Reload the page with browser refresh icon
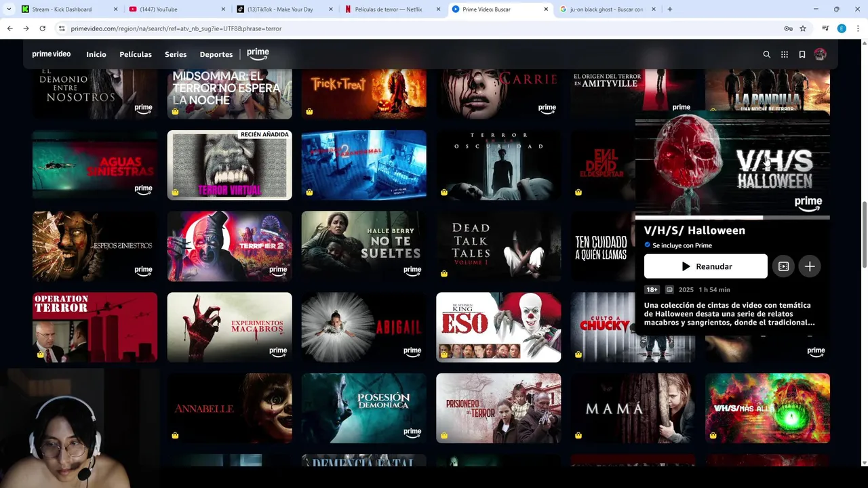Image resolution: width=868 pixels, height=488 pixels. (42, 28)
